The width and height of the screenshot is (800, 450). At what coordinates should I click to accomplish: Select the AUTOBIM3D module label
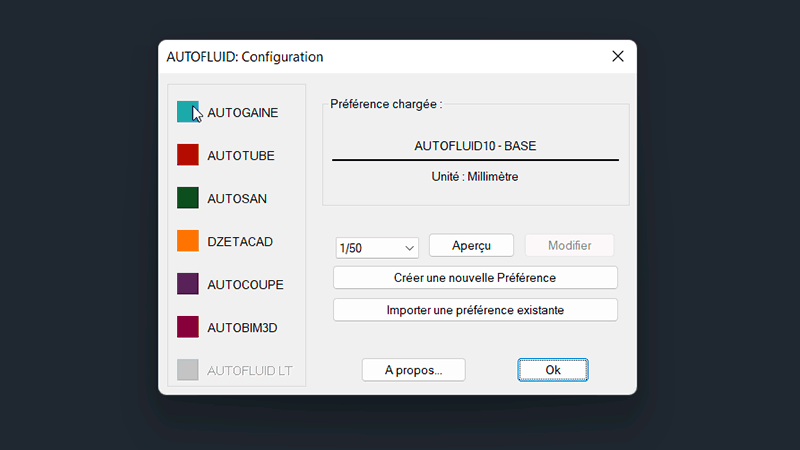[242, 328]
